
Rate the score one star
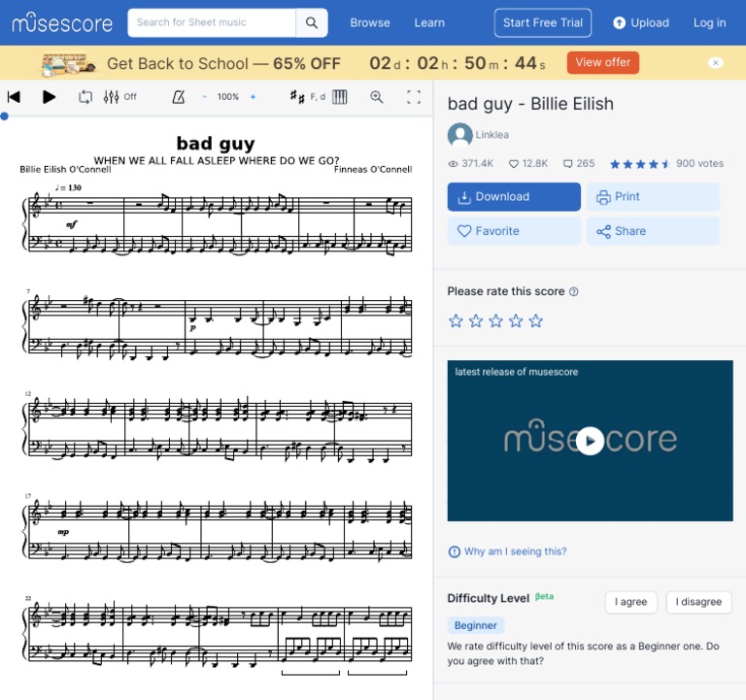456,321
